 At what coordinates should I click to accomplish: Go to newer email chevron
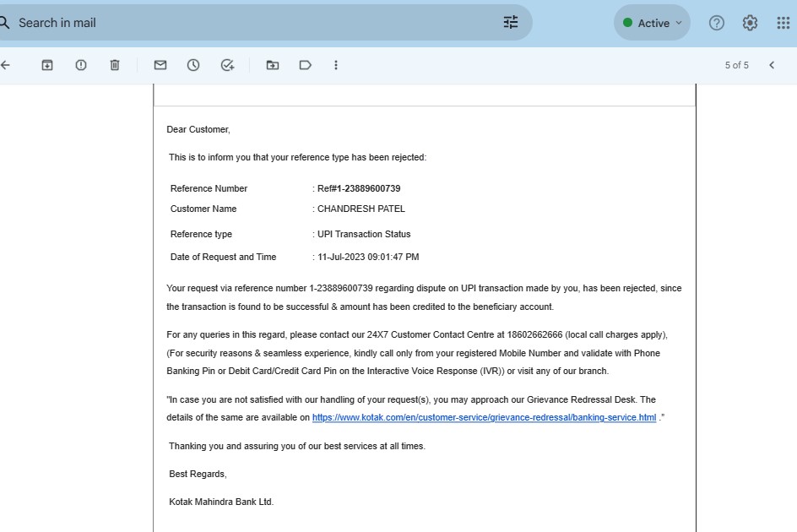771,65
